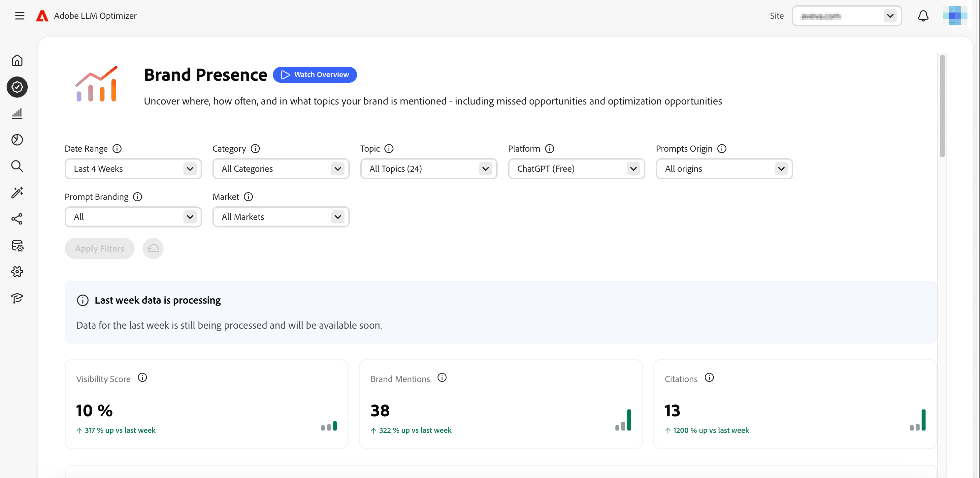This screenshot has height=478, width=980.
Task: Click the Watch Overview button
Action: [314, 75]
